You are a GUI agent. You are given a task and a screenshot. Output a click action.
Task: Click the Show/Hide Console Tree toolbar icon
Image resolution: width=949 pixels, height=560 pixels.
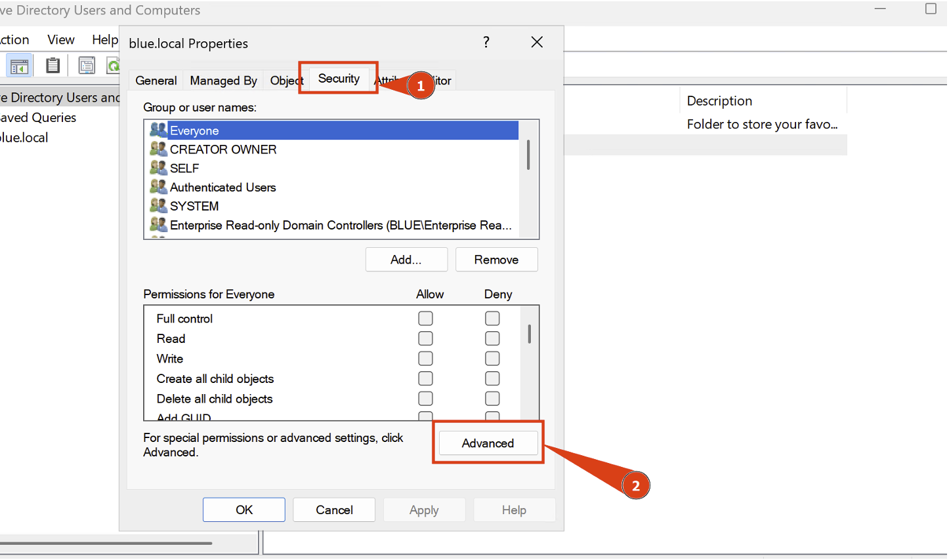[19, 66]
